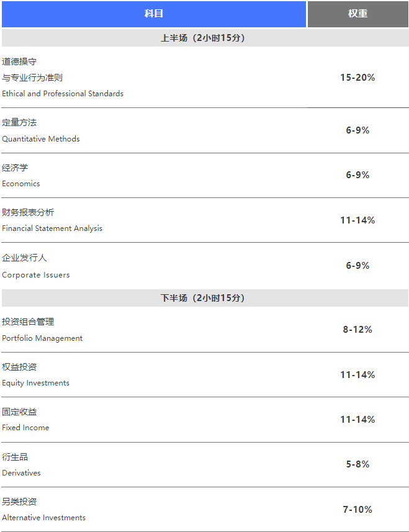The image size is (409, 532).
Task: Click the Financial Statement Analysis label
Action: [52, 228]
